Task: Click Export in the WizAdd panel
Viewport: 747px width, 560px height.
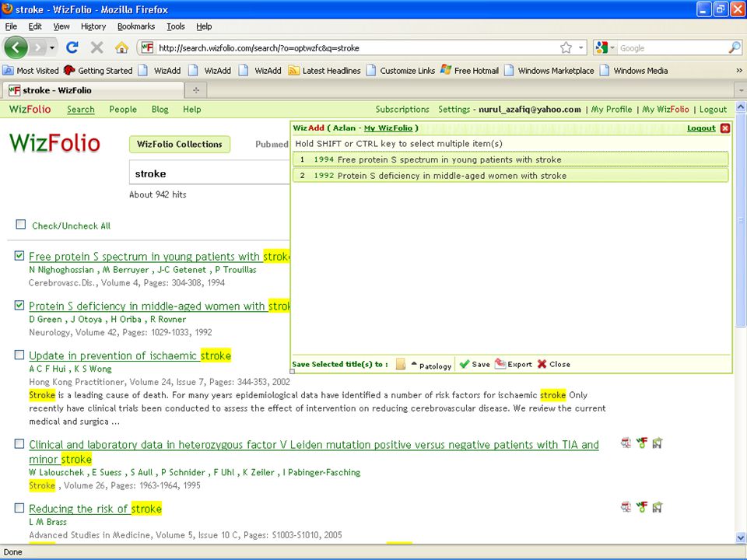Action: tap(514, 364)
